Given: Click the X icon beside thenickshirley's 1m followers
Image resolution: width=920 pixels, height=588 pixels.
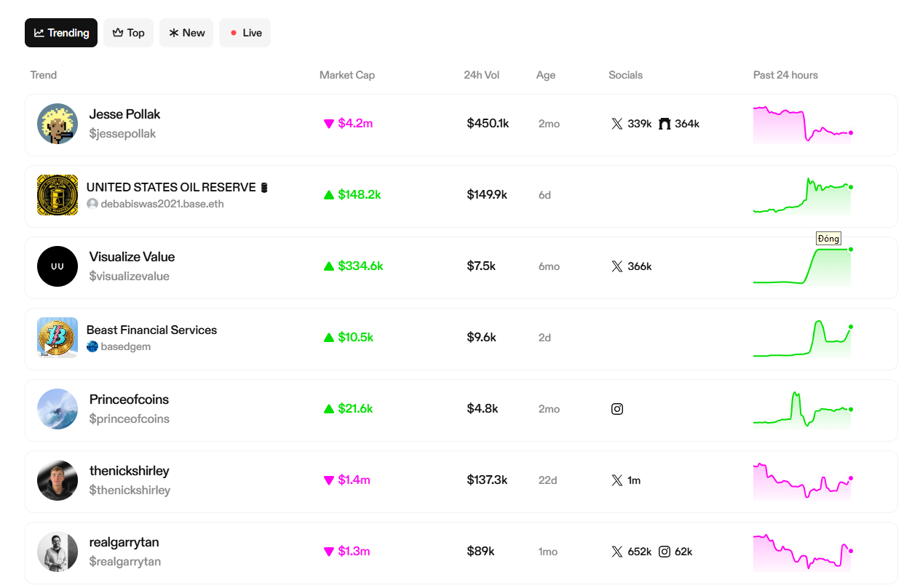Looking at the screenshot, I should point(616,480).
